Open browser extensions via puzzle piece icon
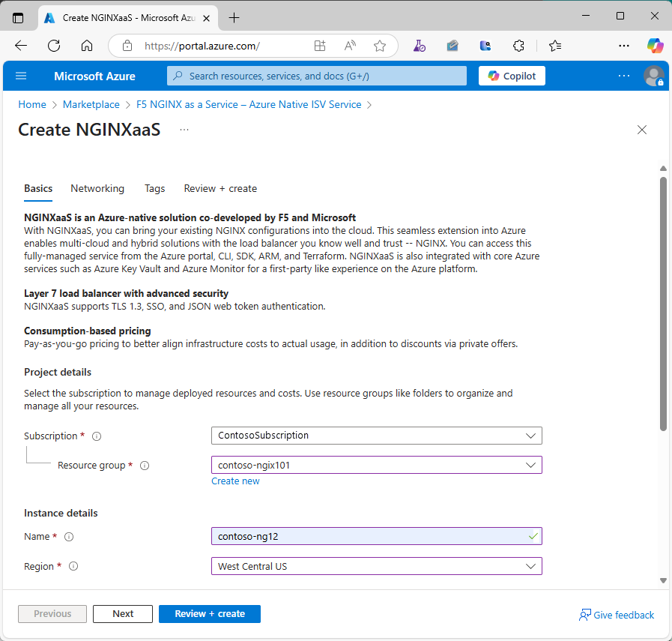The width and height of the screenshot is (672, 641). [x=518, y=46]
